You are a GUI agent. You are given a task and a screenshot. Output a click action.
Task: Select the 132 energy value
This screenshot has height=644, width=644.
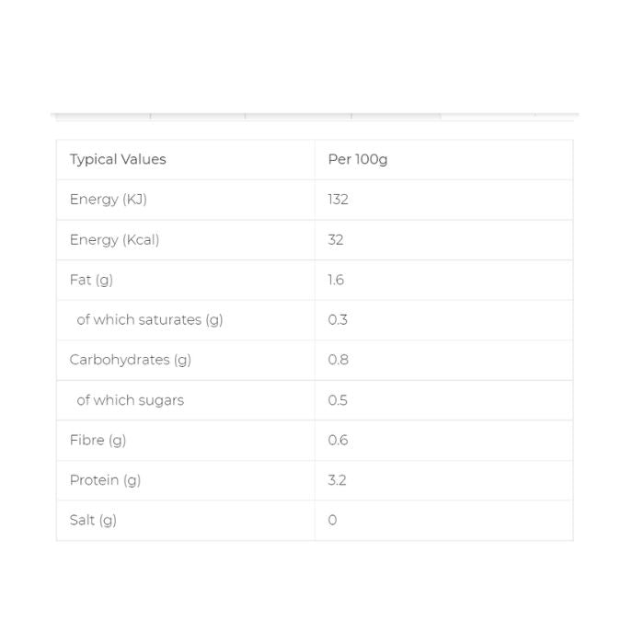click(x=338, y=200)
